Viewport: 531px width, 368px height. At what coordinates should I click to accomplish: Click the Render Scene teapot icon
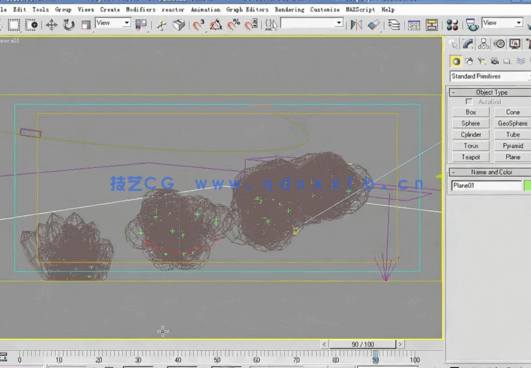pos(472,25)
